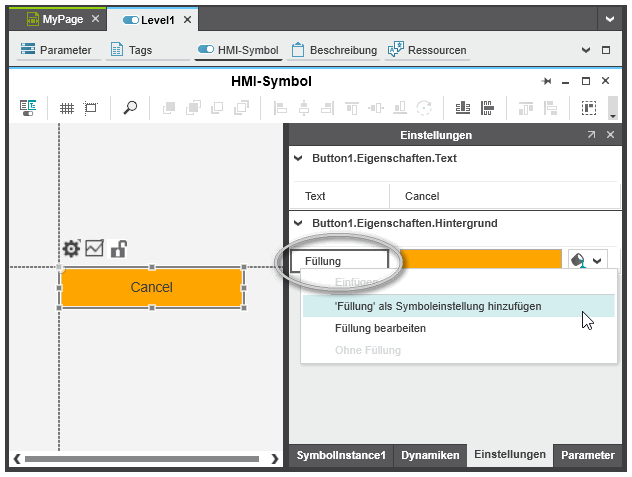Pin the HMI-Symbol panel
The height and width of the screenshot is (477, 632).
(546, 81)
